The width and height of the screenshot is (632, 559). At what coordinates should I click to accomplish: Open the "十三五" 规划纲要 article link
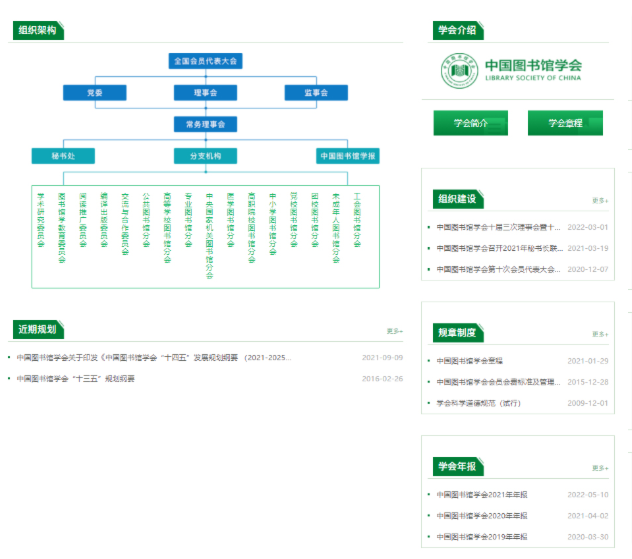point(75,378)
